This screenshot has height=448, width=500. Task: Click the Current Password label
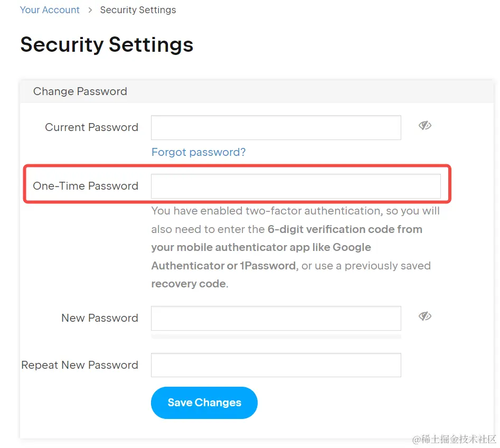coord(91,127)
